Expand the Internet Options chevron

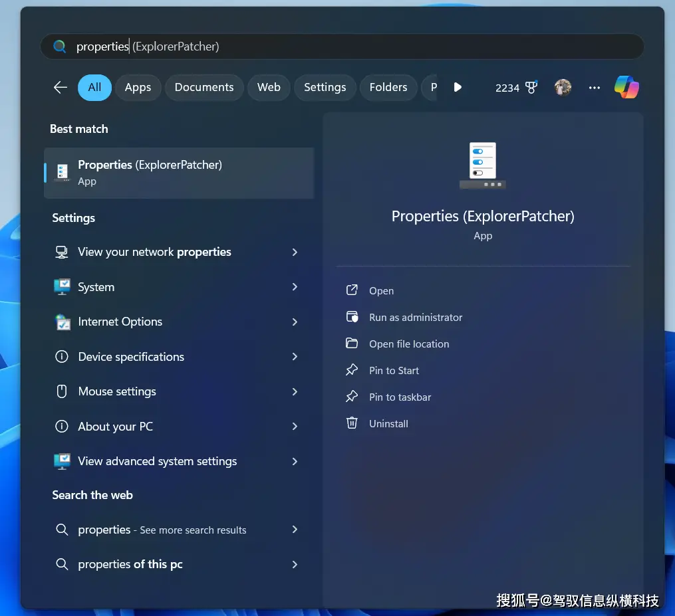point(295,322)
